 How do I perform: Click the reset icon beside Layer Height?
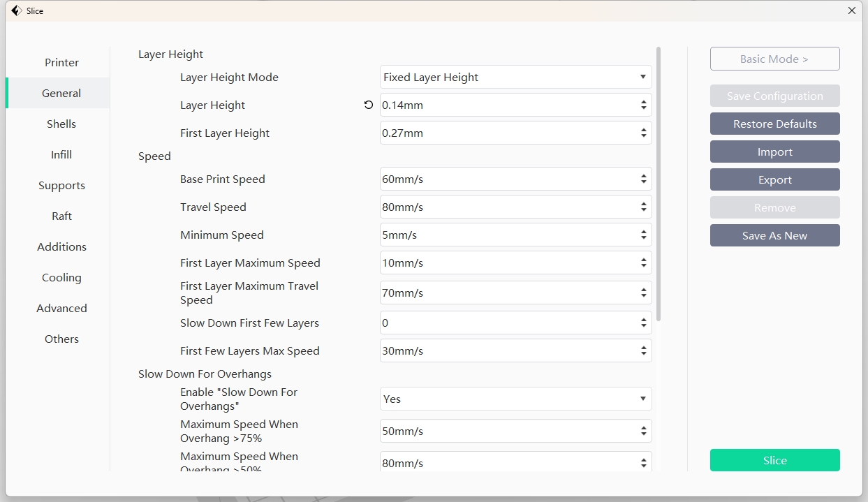369,105
